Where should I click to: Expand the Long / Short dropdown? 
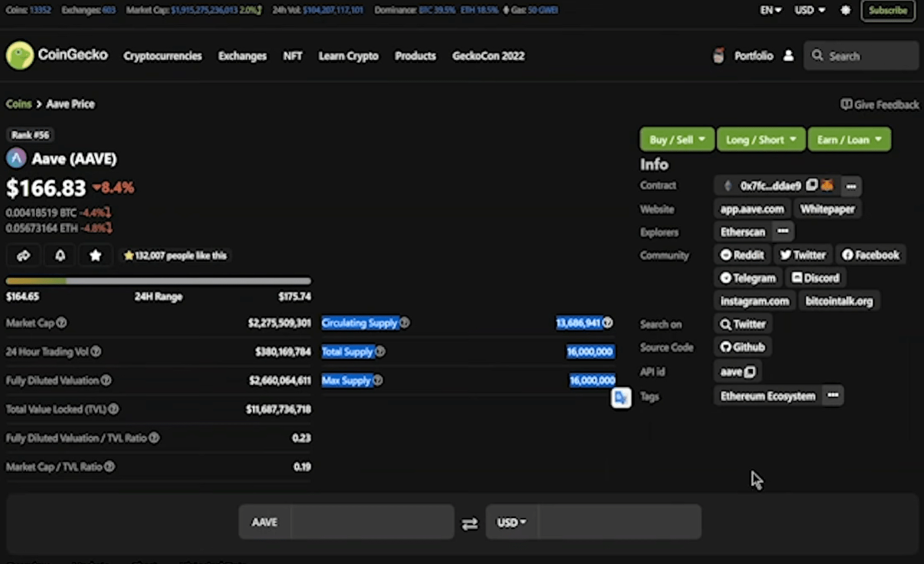tap(761, 140)
